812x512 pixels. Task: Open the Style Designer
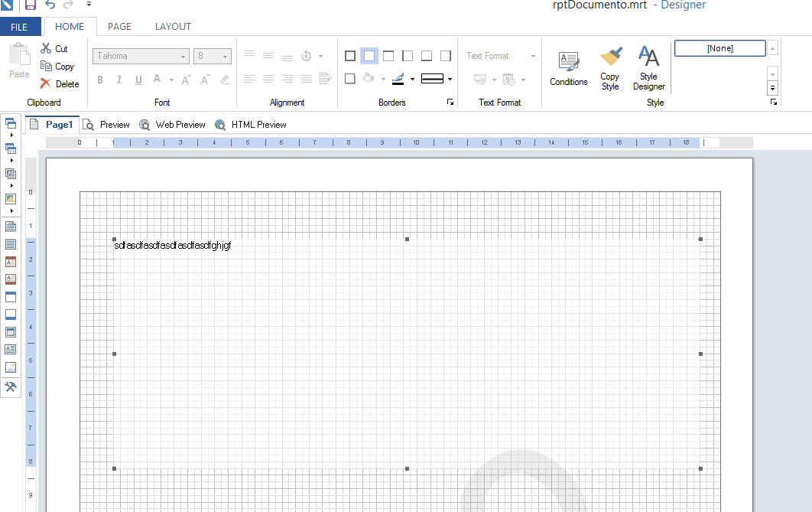tap(649, 69)
